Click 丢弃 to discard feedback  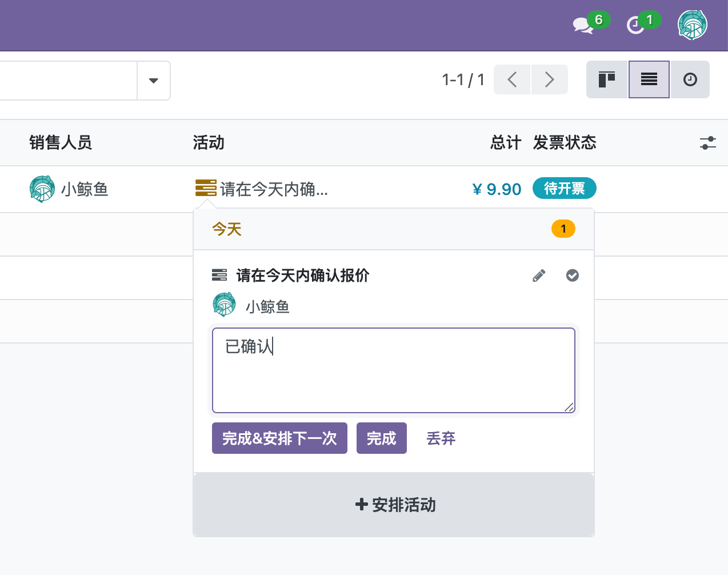pyautogui.click(x=441, y=438)
